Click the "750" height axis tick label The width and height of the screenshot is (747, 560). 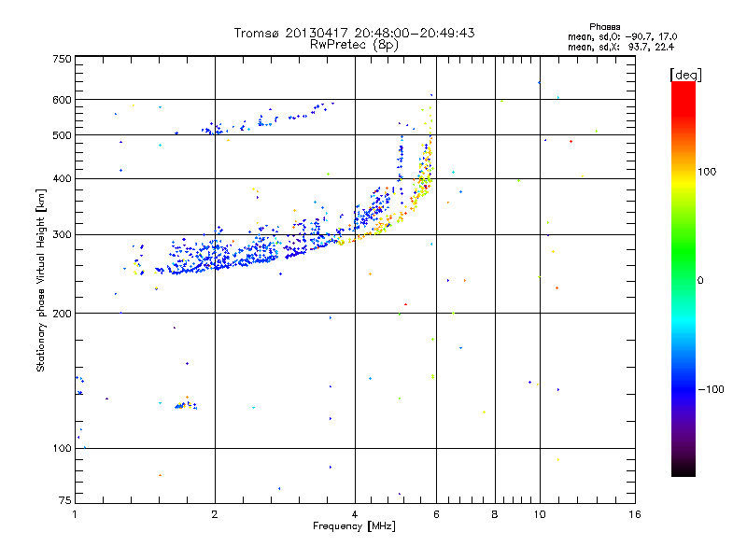(x=62, y=59)
